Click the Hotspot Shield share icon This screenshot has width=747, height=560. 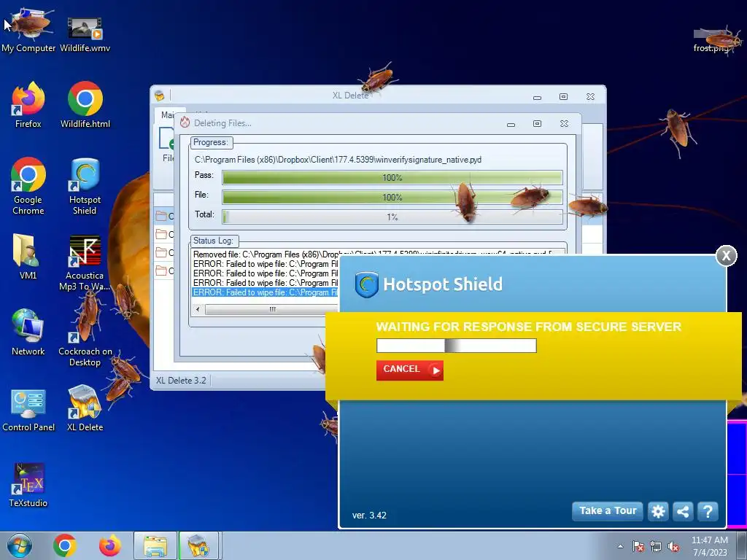(x=683, y=511)
